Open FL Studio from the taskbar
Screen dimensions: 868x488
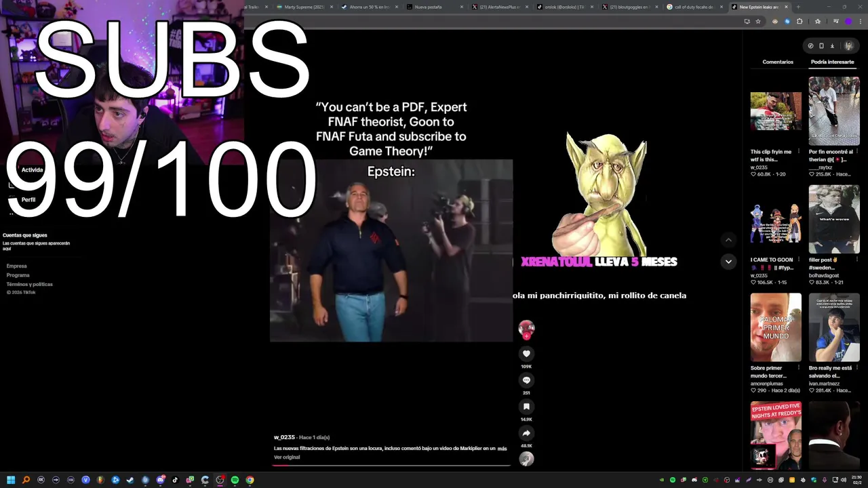100,480
